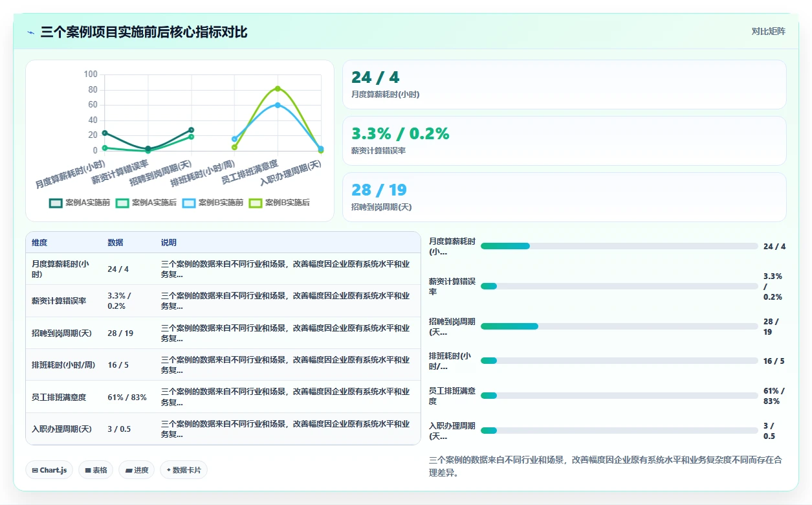Image resolution: width=812 pixels, height=505 pixels.
Task: Open the 24 / 4 data card
Action: click(564, 84)
